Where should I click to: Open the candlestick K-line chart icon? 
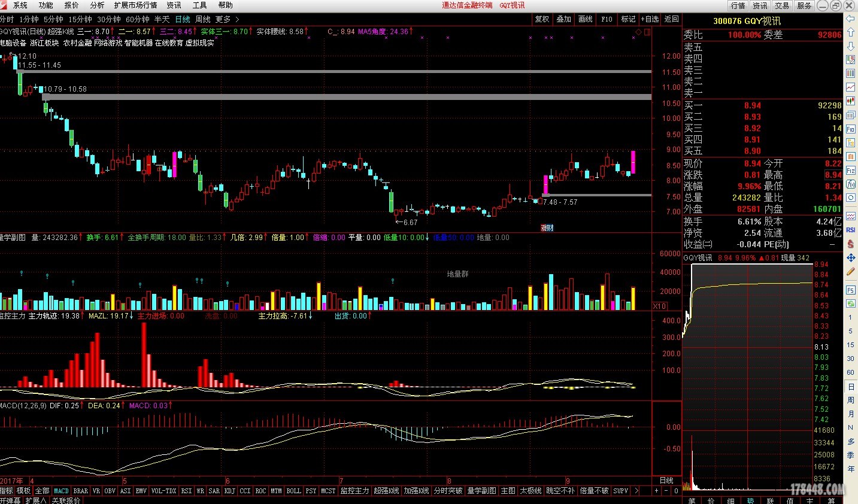pos(850,100)
